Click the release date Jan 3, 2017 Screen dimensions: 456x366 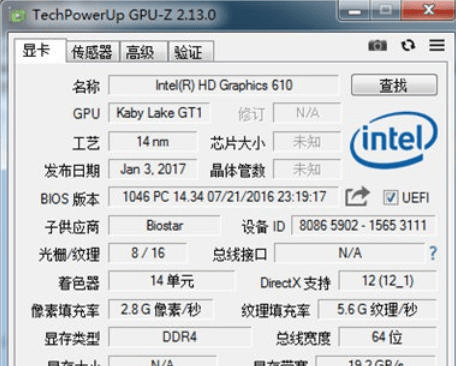pos(153,169)
